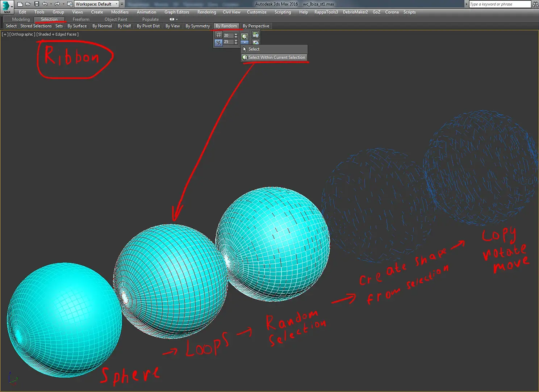Undo the last action with the arrow icon

tap(45, 4)
